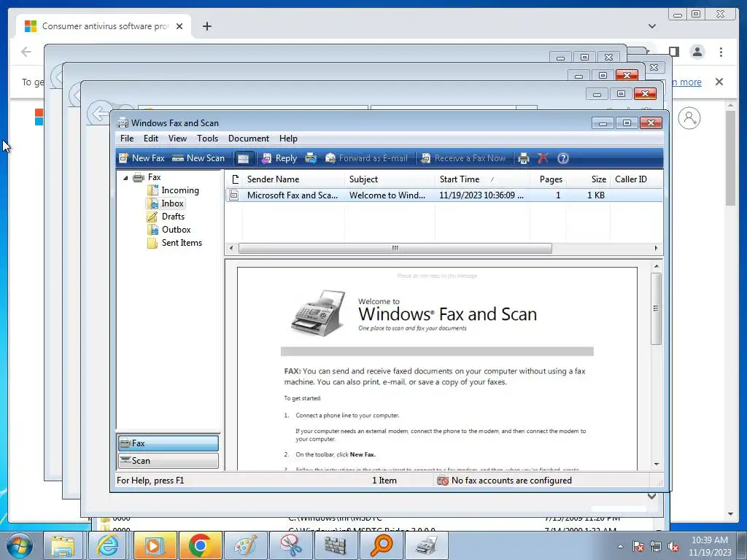
Task: Open Chrome profile avatar icon
Action: pos(697,52)
